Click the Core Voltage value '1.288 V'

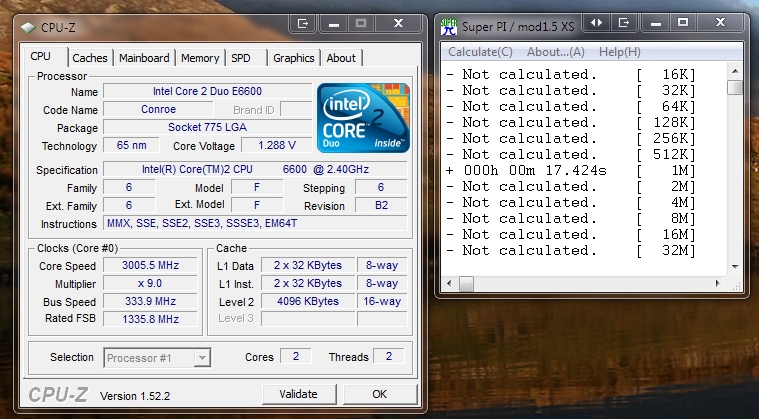[x=277, y=145]
